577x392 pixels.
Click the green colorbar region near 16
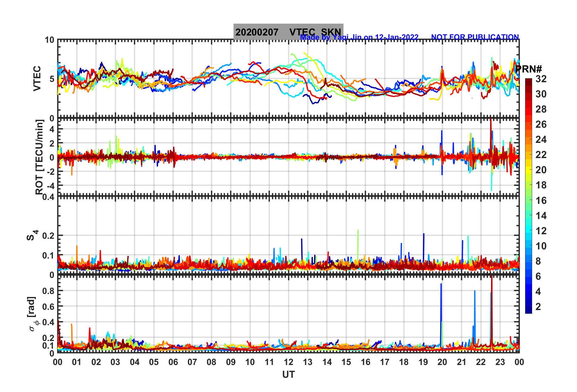point(528,200)
